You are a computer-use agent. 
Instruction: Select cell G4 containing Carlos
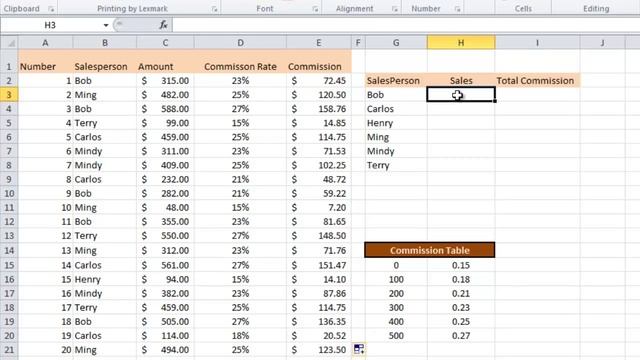[x=396, y=109]
